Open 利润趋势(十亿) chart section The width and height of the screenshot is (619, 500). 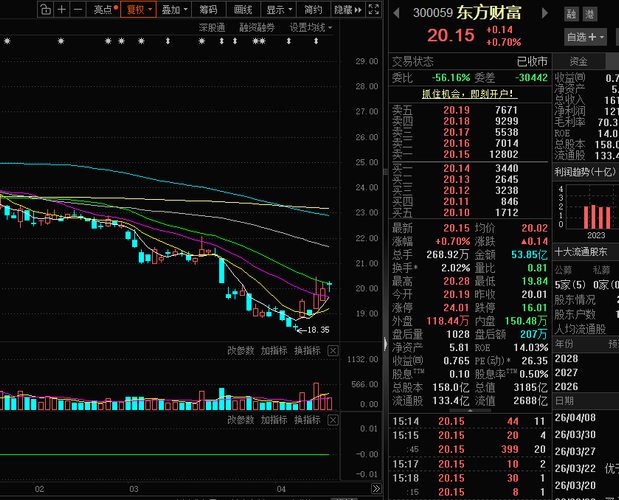tap(585, 172)
